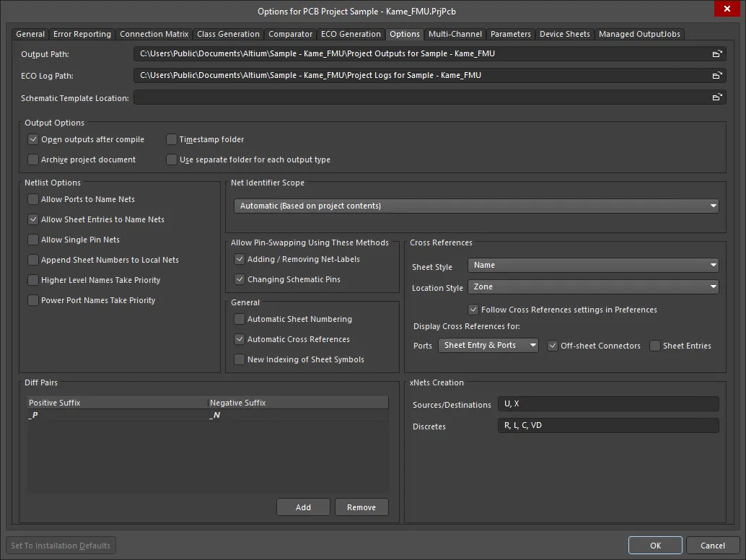Click the Cancel button
This screenshot has width=746, height=560.
click(713, 546)
